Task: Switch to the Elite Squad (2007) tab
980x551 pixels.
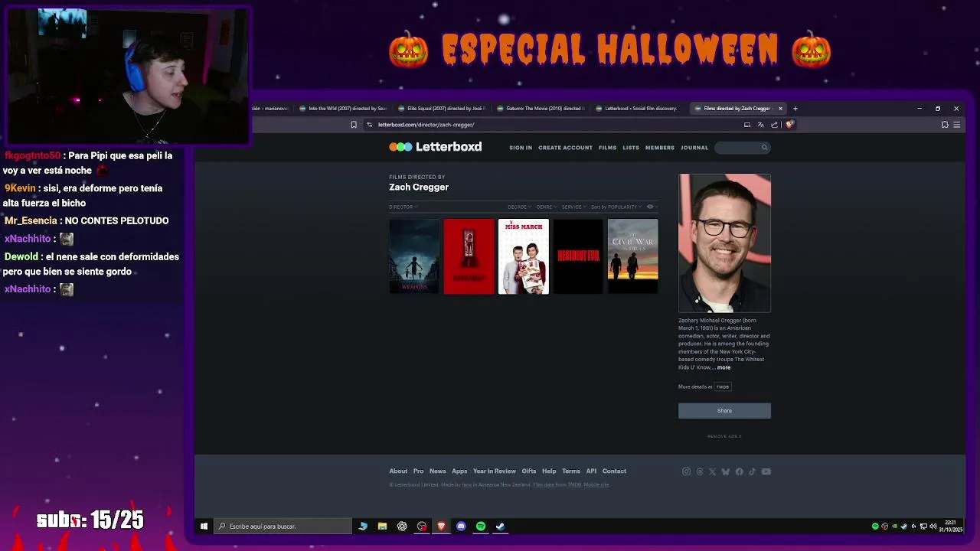Action: tap(442, 109)
